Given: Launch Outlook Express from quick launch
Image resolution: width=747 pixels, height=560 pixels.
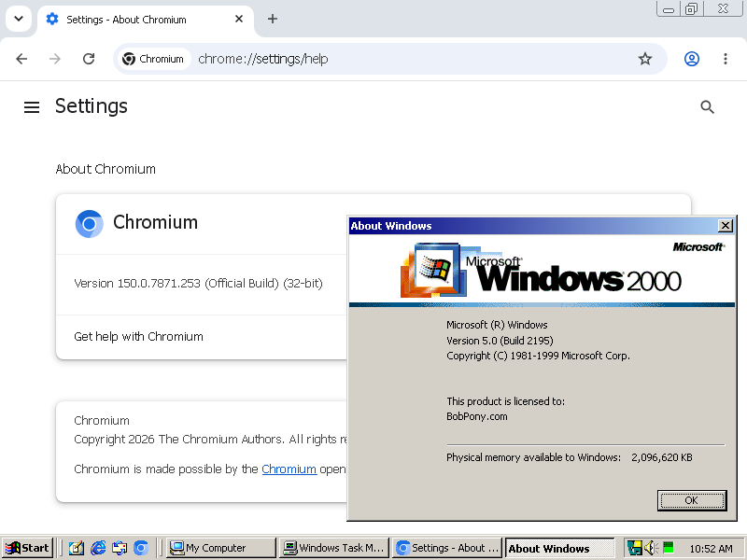Looking at the screenshot, I should pyautogui.click(x=120, y=548).
